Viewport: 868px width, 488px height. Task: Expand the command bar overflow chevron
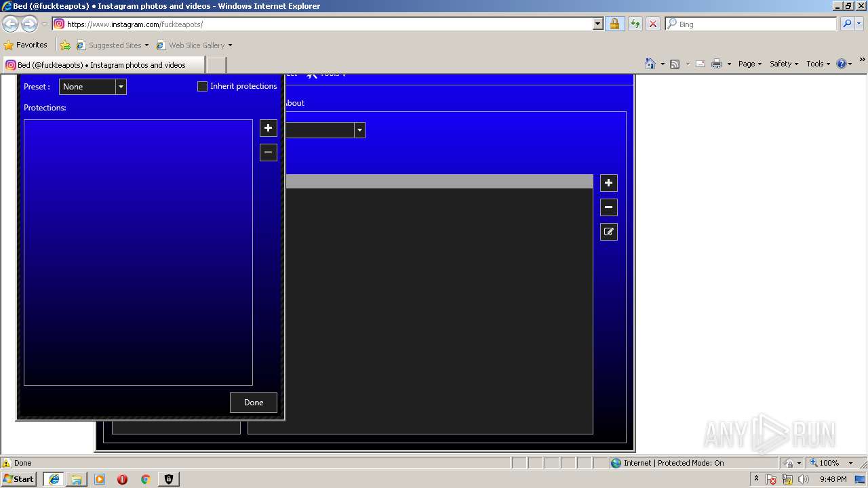coord(862,60)
